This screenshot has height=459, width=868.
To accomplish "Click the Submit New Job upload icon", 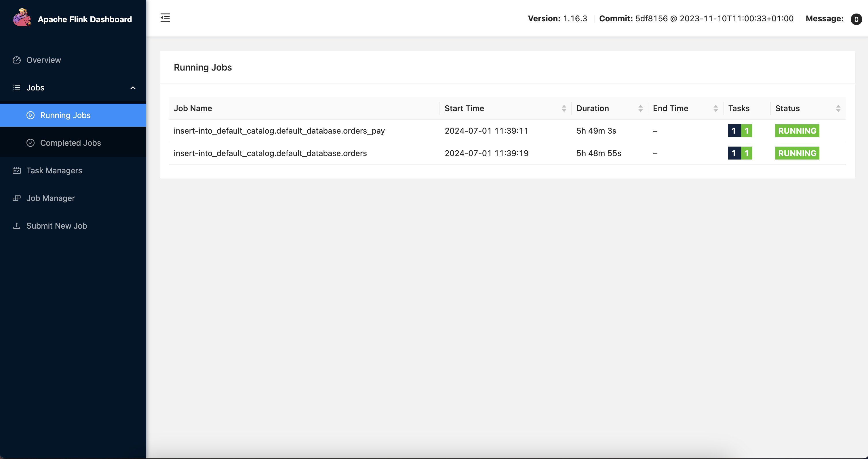I will (16, 226).
